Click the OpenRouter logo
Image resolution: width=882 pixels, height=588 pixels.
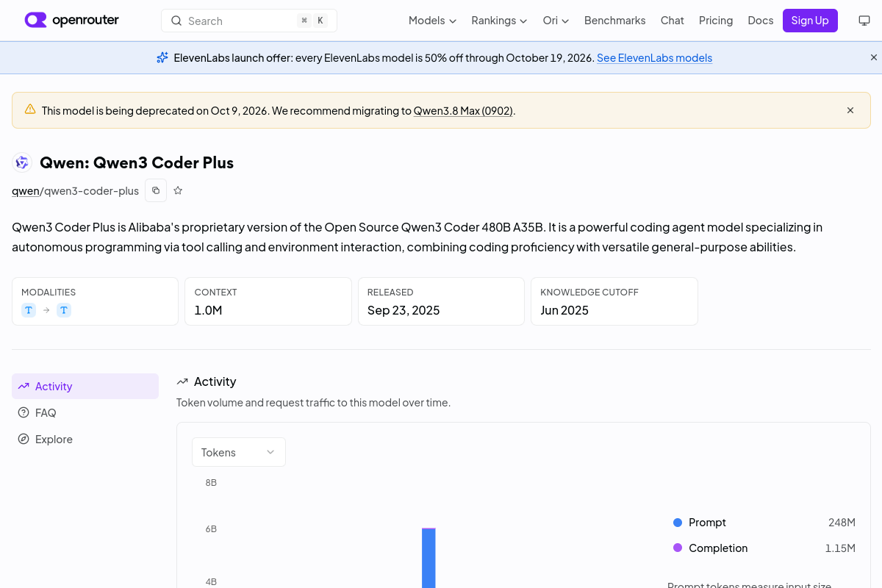(x=71, y=21)
